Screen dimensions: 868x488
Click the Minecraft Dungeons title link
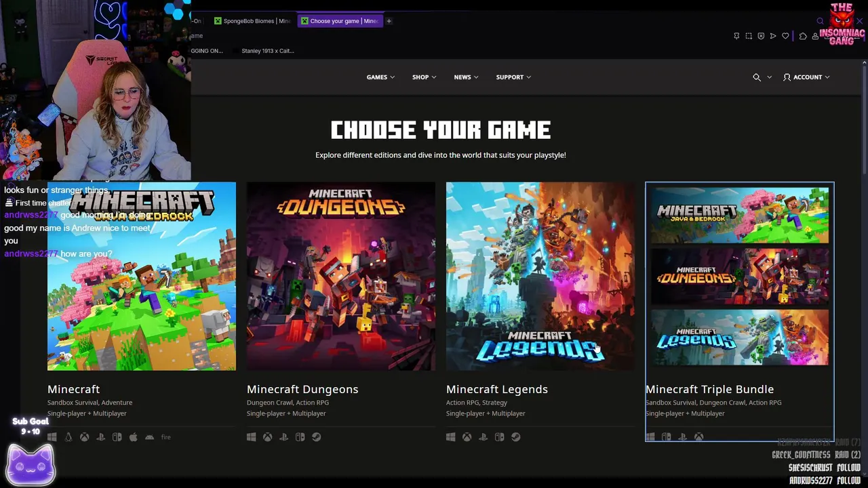(x=302, y=389)
